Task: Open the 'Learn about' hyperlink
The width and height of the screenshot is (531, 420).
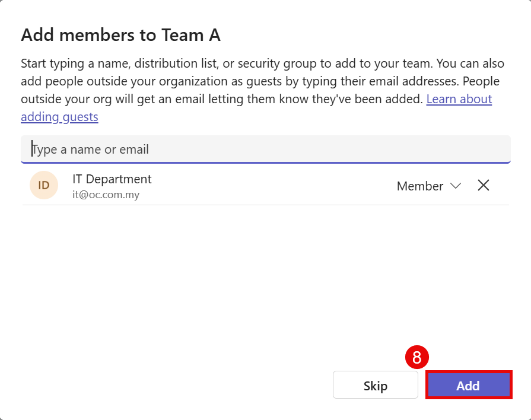Action: click(459, 98)
